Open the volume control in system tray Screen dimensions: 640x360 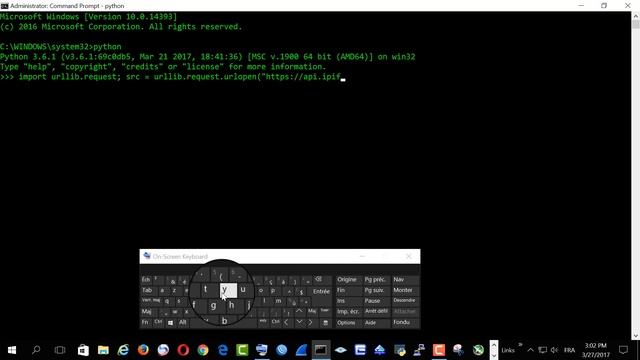[x=554, y=350]
